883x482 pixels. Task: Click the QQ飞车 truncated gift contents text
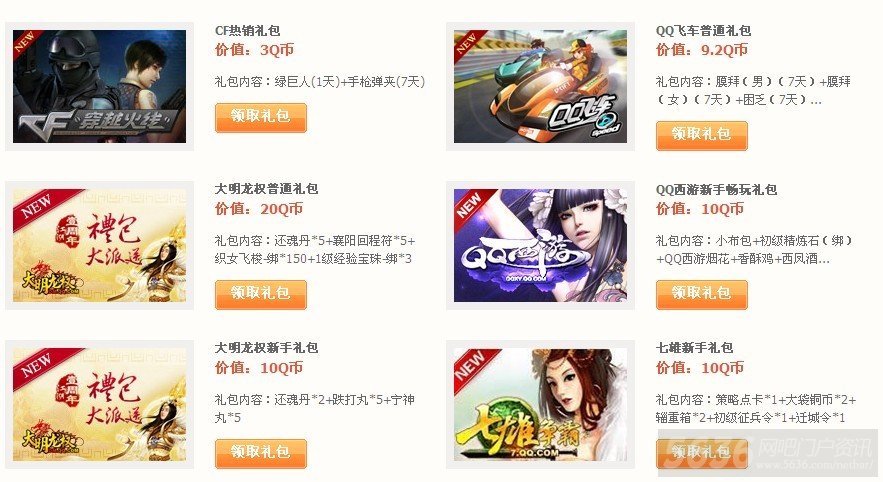[753, 91]
